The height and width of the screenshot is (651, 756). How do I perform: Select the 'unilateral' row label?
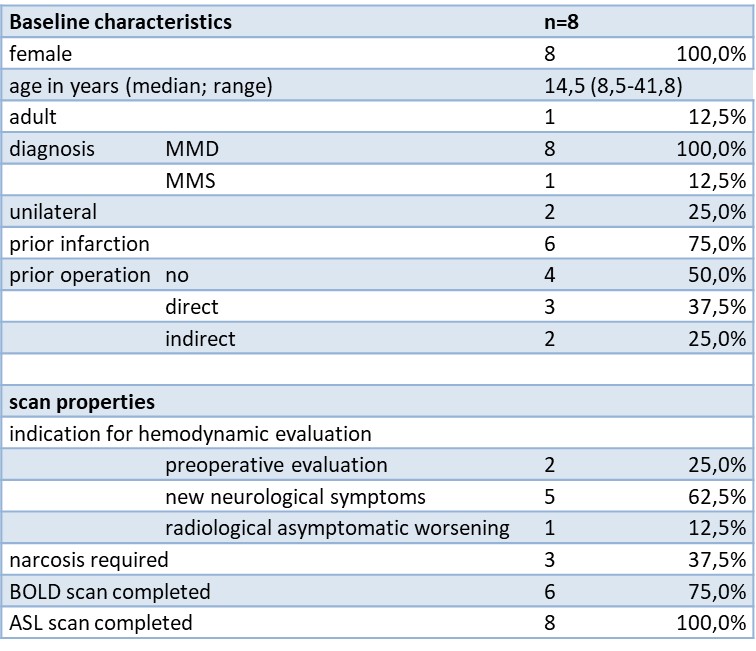click(x=53, y=212)
